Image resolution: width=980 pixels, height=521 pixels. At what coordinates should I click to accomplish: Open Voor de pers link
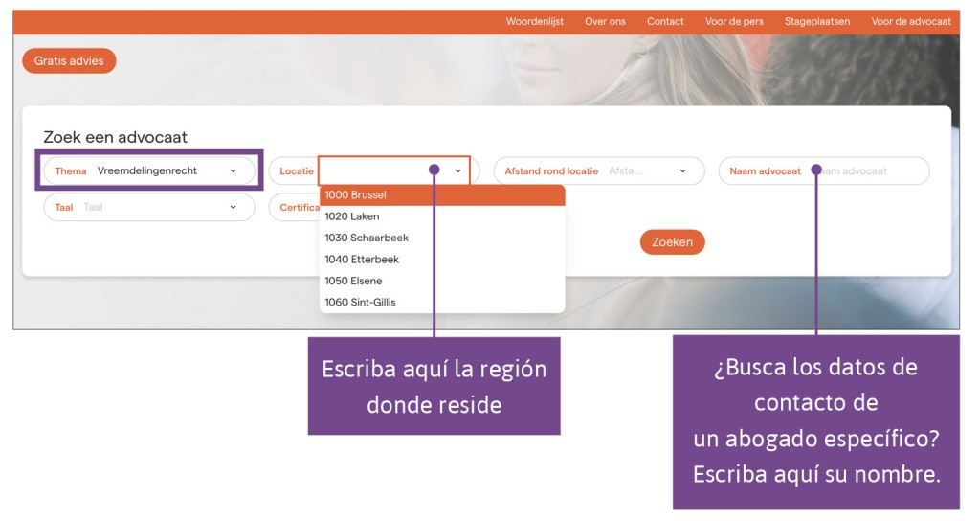click(734, 21)
